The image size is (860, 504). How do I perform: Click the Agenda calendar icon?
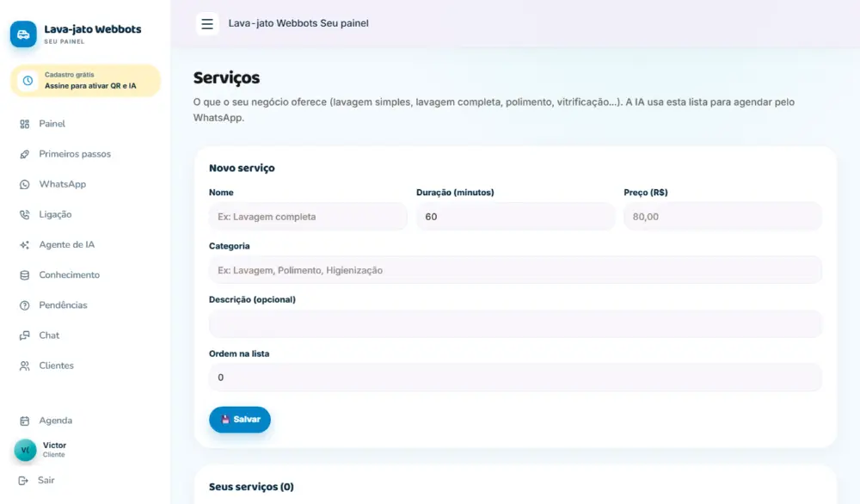point(25,421)
